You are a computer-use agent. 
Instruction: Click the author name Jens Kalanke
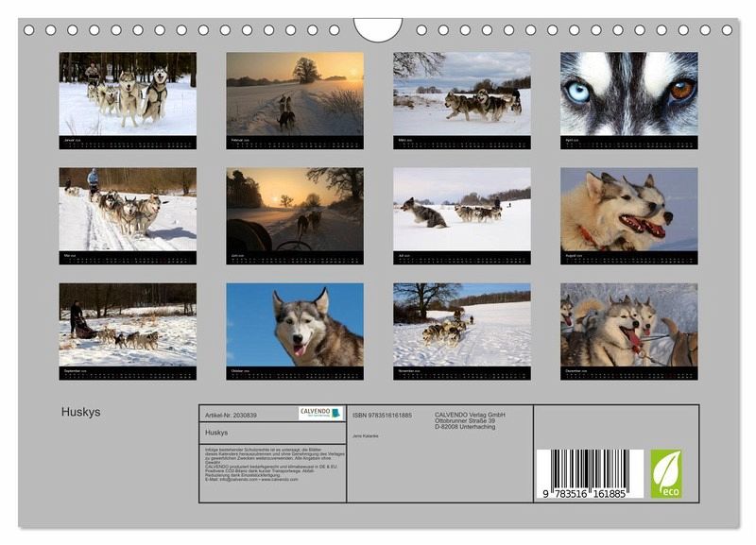364,434
